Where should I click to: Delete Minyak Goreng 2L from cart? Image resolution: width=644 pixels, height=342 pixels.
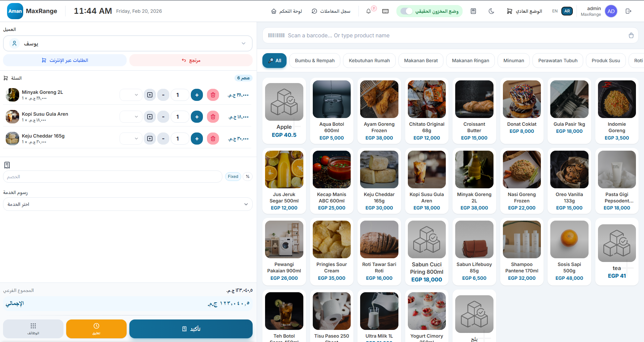(213, 95)
